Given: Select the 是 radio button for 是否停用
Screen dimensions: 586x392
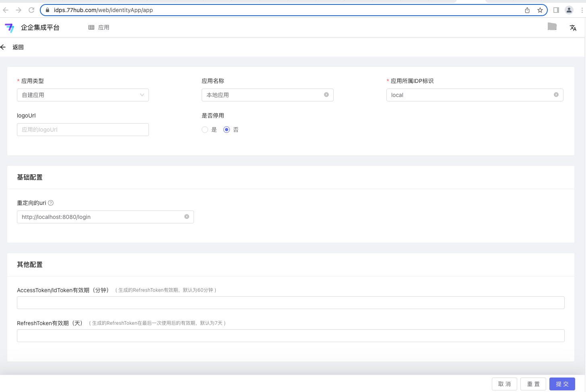Looking at the screenshot, I should tap(205, 130).
